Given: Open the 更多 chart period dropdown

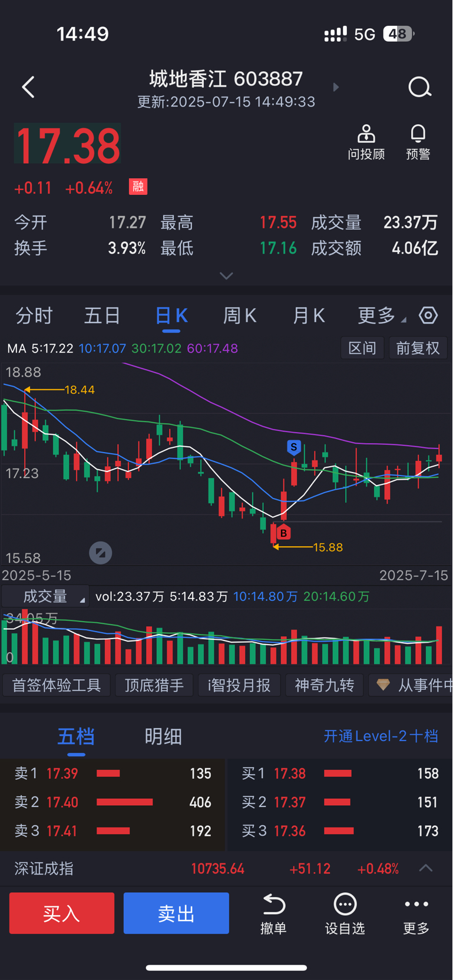Looking at the screenshot, I should pos(381,315).
